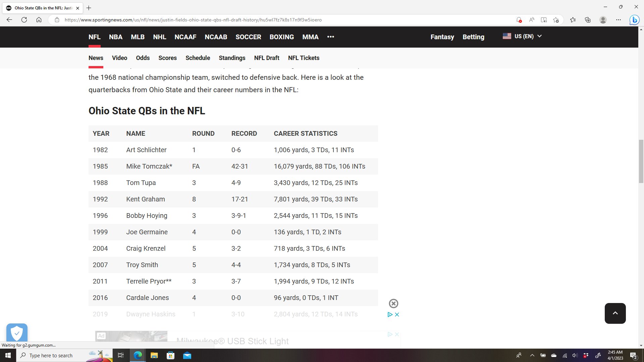Open the NFL Video page
The image size is (644, 362).
(x=119, y=58)
